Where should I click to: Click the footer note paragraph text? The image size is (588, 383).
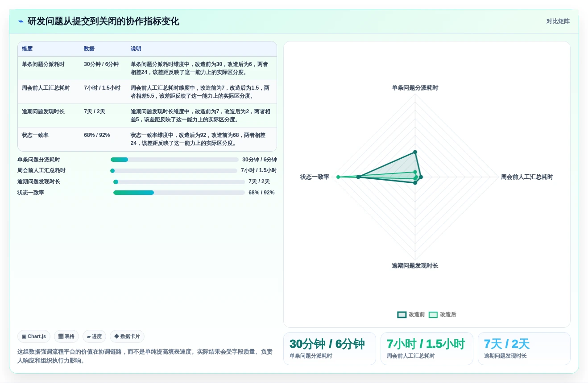tap(145, 356)
